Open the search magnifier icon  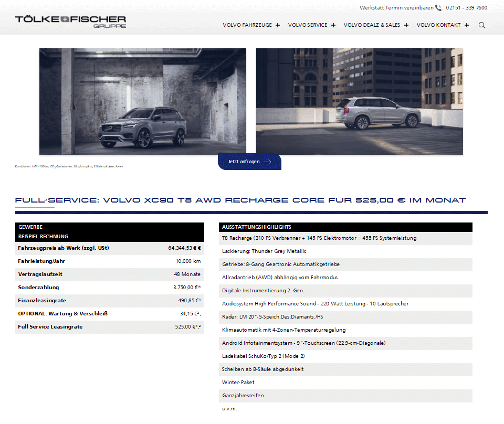482,25
